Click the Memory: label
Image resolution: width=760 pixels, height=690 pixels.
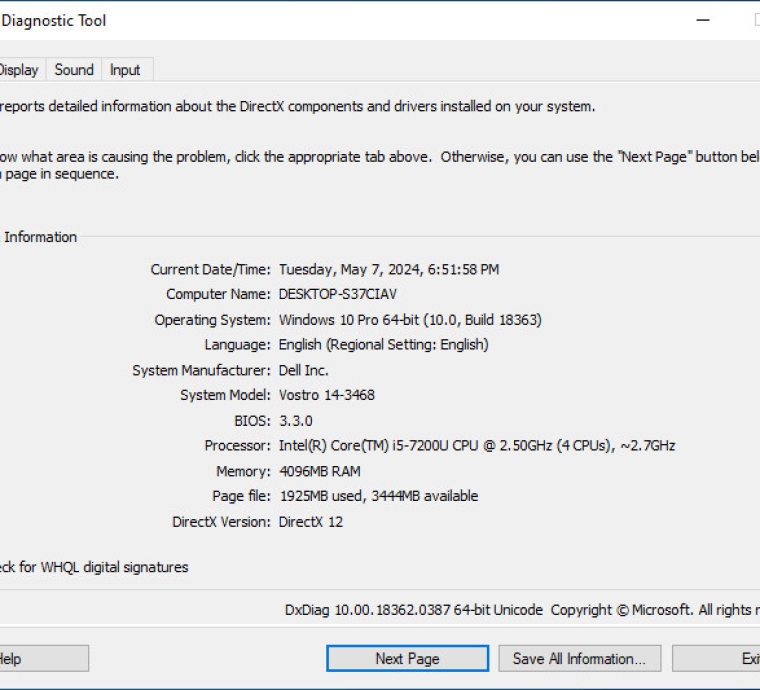coord(243,471)
